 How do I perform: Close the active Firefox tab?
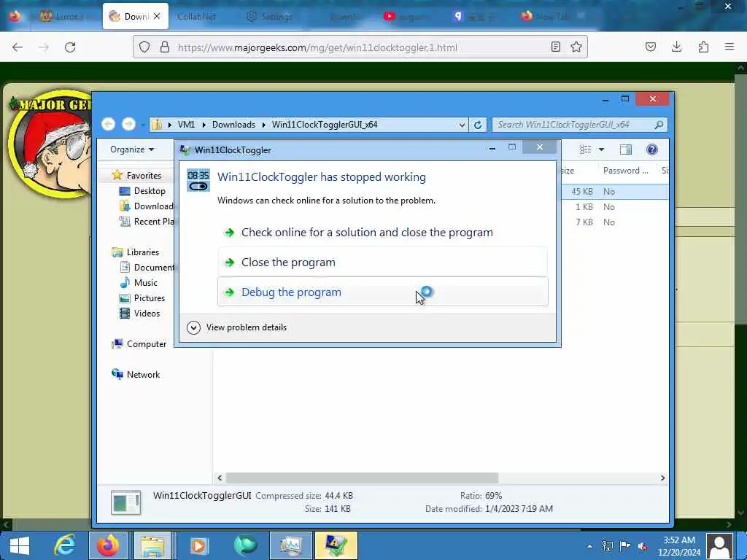[x=157, y=16]
